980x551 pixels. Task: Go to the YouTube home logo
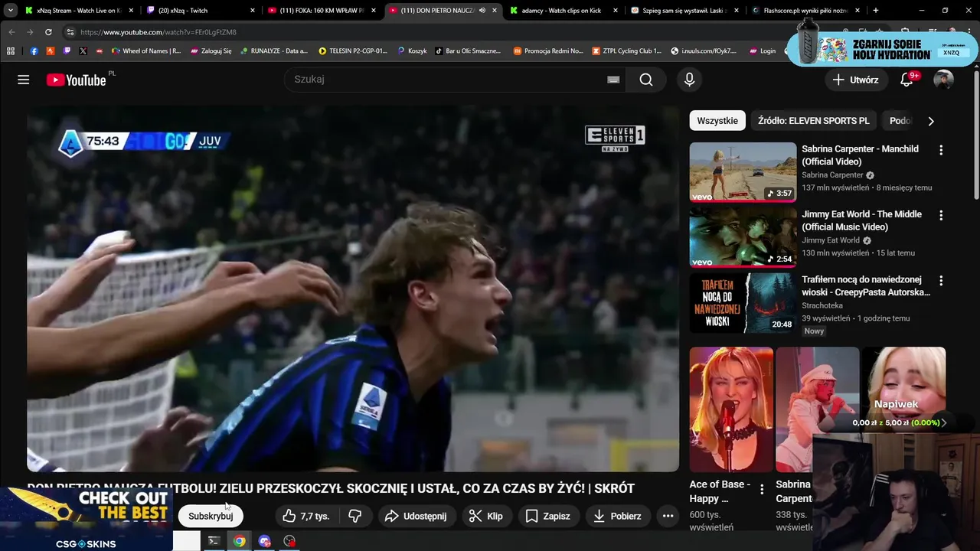76,80
